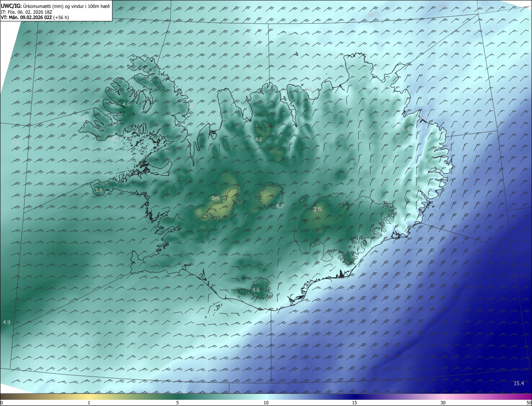
Task: Select the 6.4 value in east Iceland
Action: tap(406, 130)
